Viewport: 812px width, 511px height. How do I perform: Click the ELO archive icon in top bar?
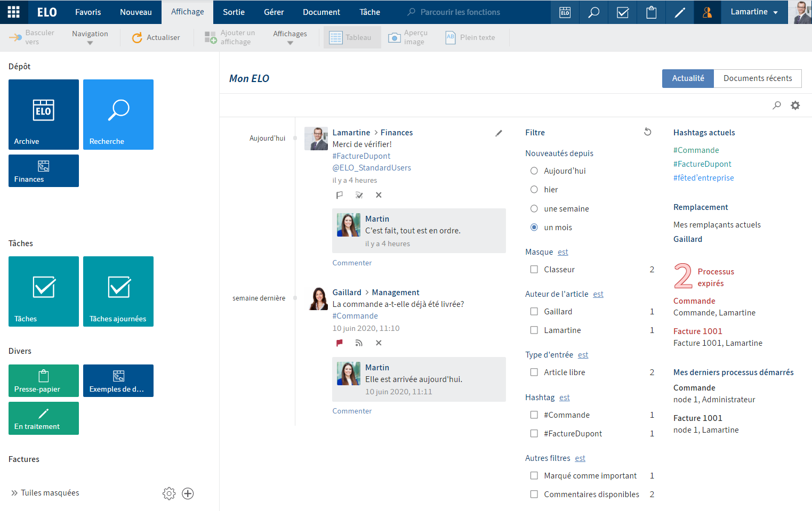[x=565, y=12]
